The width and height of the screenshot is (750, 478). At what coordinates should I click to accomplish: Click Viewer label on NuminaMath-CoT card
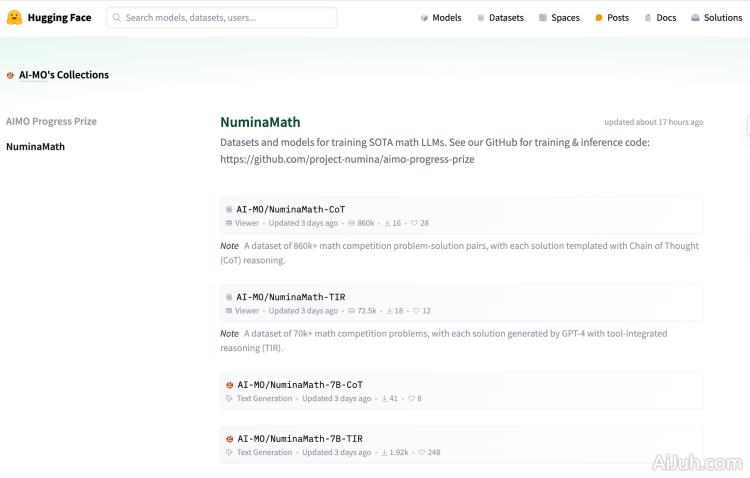click(x=247, y=223)
